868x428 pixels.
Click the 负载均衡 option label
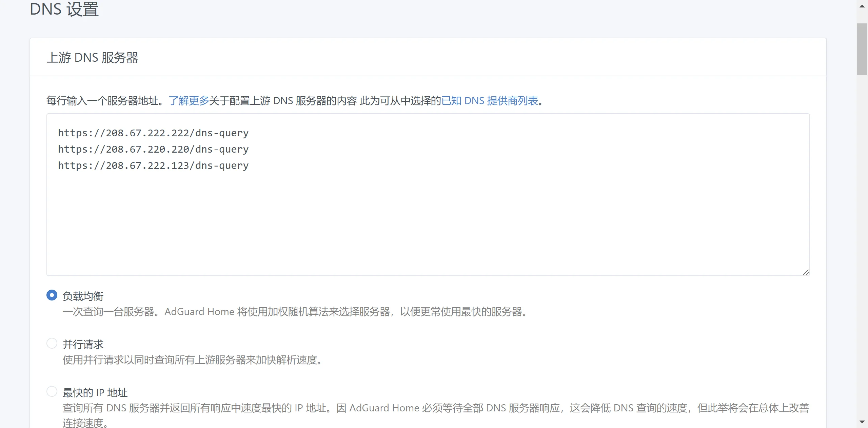pyautogui.click(x=83, y=296)
